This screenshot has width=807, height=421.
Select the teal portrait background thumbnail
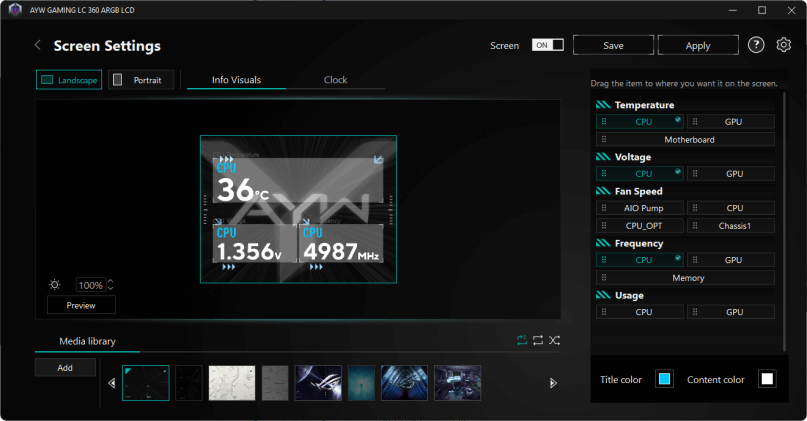[x=361, y=383]
